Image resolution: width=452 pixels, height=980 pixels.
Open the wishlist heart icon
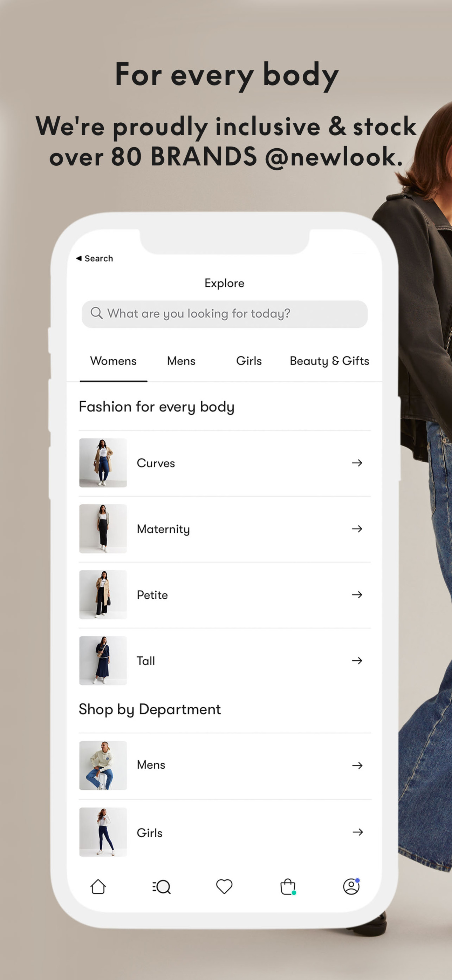click(224, 886)
